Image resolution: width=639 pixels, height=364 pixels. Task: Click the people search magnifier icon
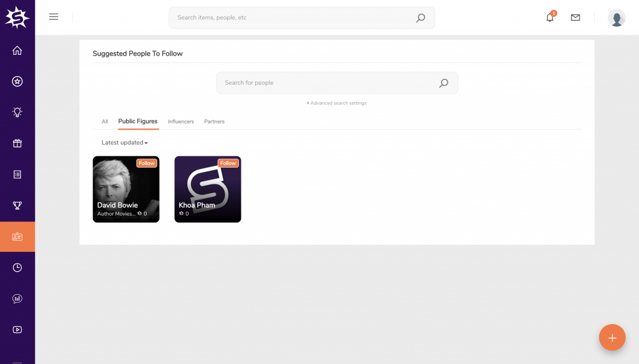click(444, 83)
